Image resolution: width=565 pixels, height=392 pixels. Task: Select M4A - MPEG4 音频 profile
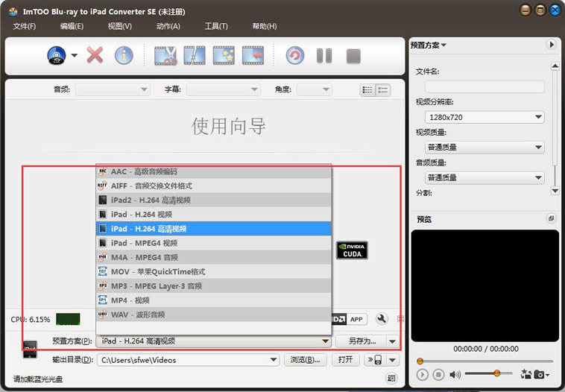214,257
